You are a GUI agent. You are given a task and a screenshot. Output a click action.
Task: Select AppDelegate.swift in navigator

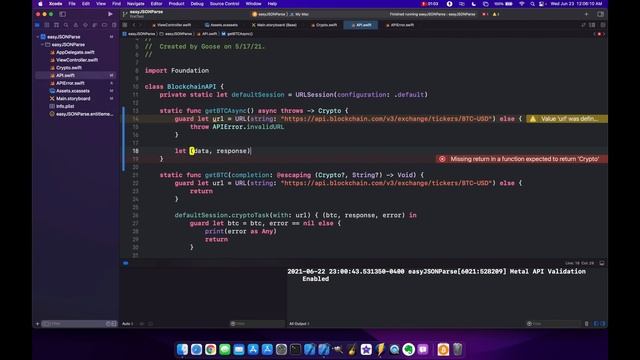pyautogui.click(x=75, y=52)
